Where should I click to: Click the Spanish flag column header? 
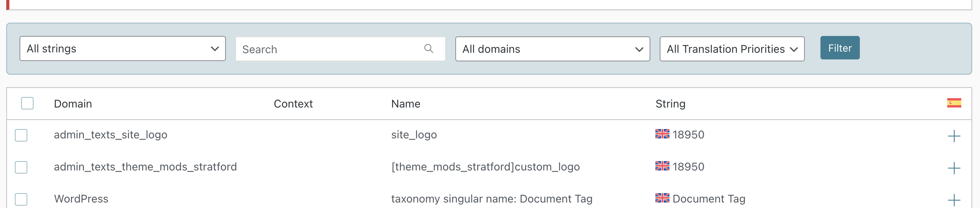pos(954,103)
